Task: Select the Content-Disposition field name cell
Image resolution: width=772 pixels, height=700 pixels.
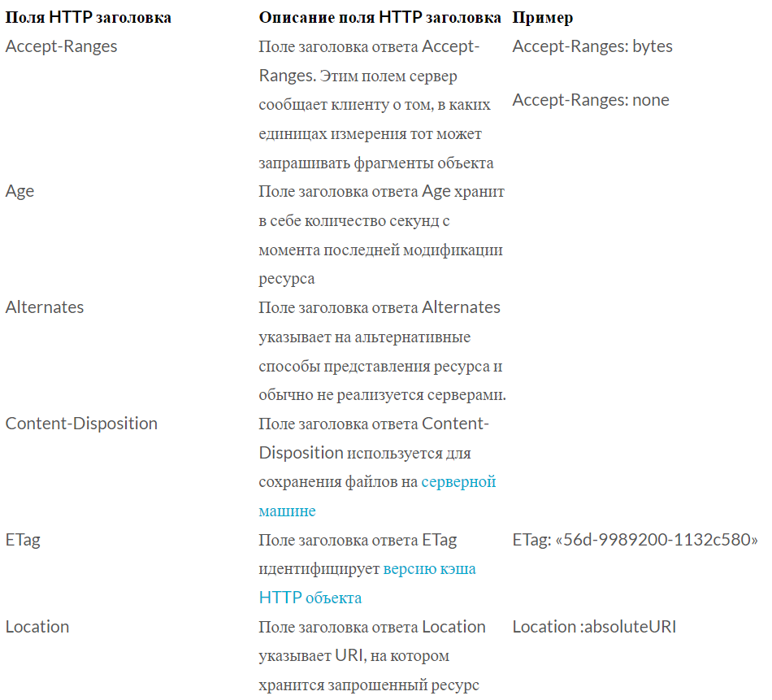Action: 82,424
